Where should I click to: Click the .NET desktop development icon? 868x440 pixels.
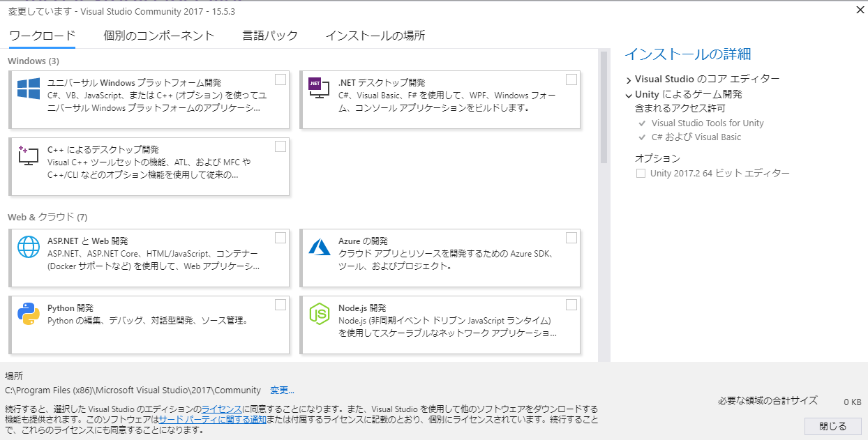tap(319, 88)
